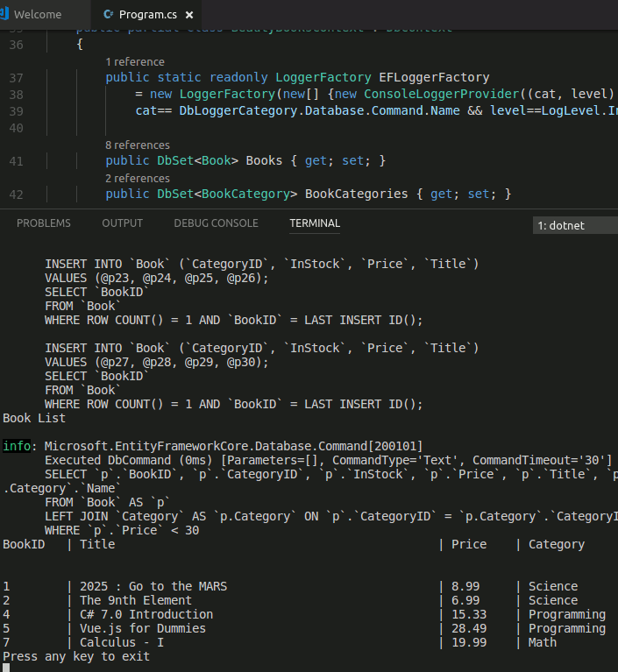
Task: Place cursor on EFLoggerFactory identifier
Action: 434,78
